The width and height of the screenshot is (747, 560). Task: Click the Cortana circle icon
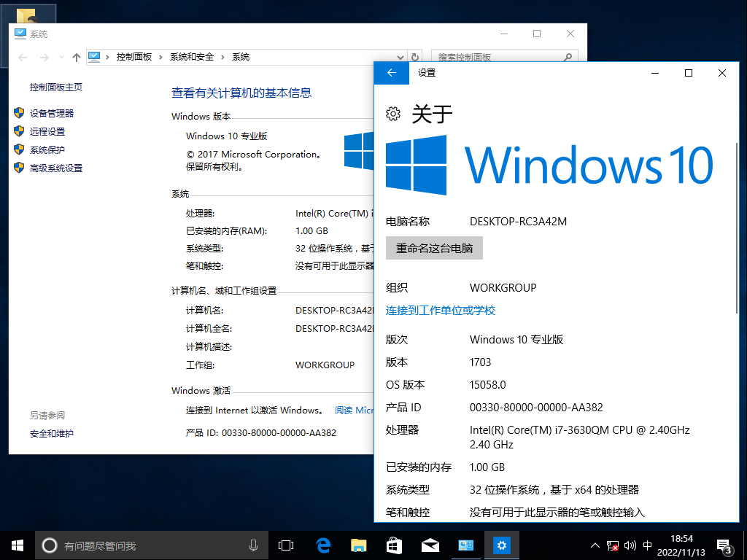pyautogui.click(x=50, y=545)
